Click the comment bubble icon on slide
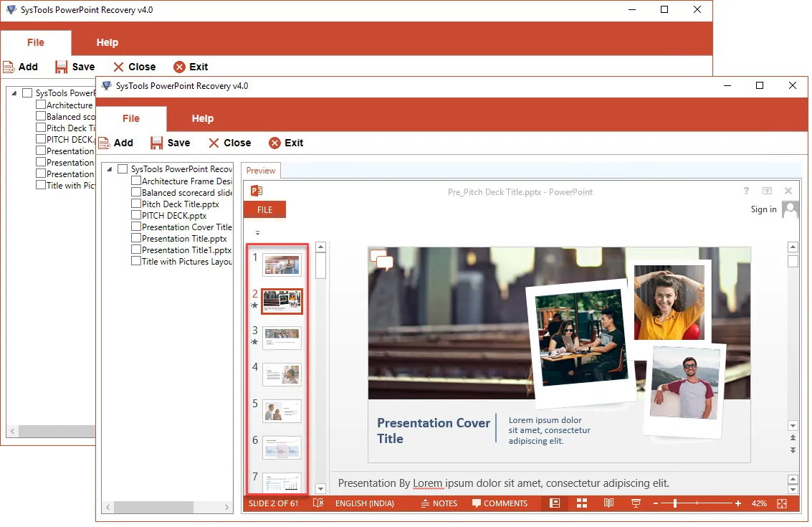Screen dimensions: 812x527 tap(382, 260)
